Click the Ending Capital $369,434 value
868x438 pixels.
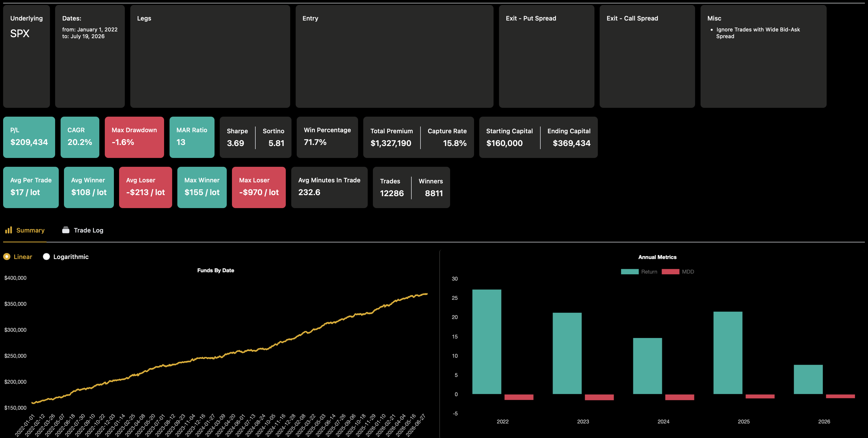click(572, 143)
